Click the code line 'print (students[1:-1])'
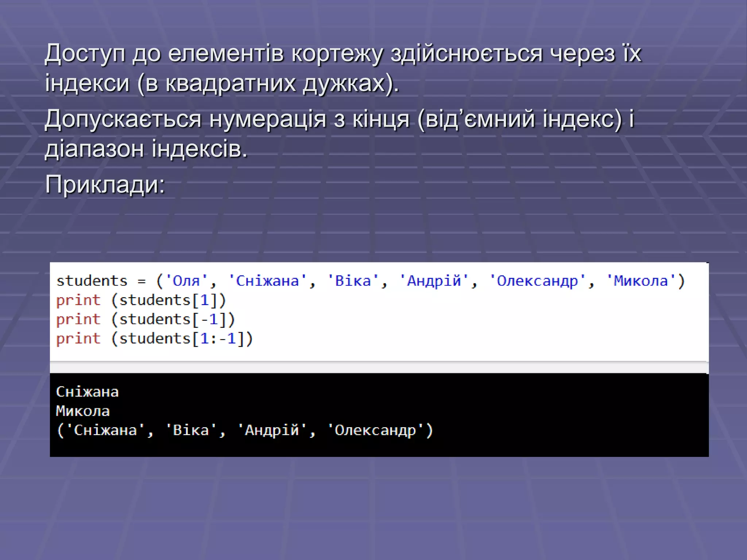This screenshot has width=747, height=560. tap(155, 339)
